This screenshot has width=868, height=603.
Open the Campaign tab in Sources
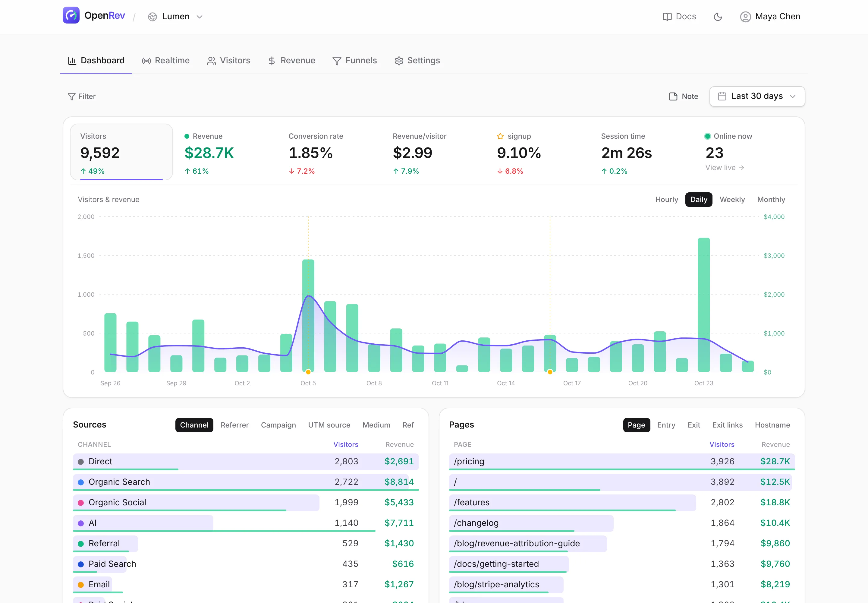tap(278, 425)
